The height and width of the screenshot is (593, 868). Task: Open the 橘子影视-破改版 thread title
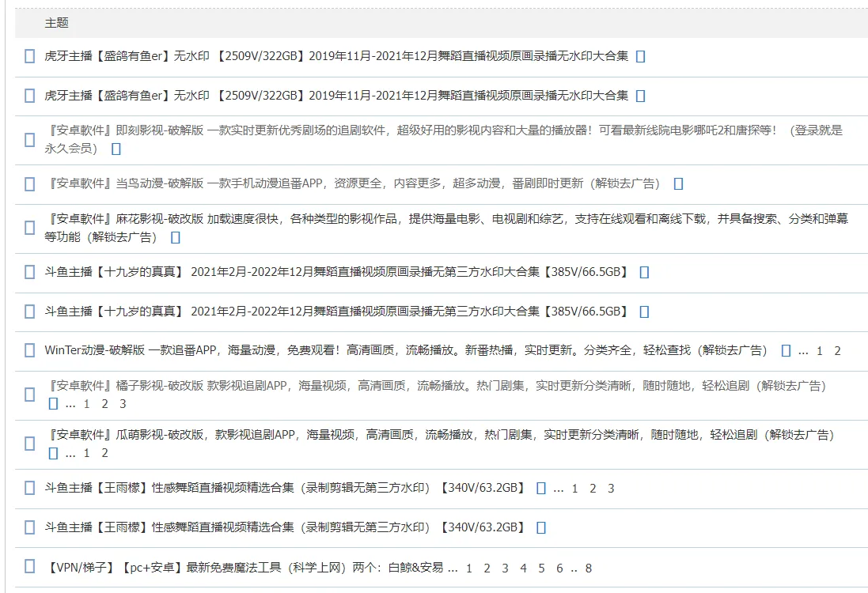(x=435, y=386)
